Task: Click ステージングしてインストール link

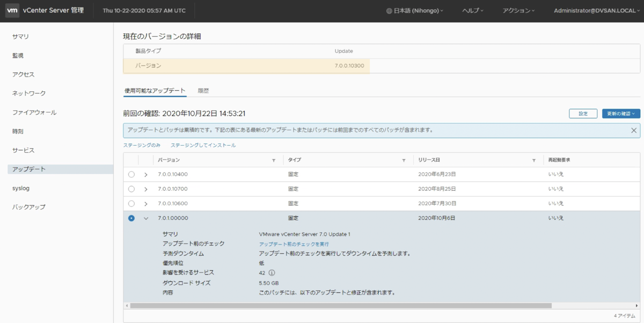Action: pyautogui.click(x=203, y=145)
